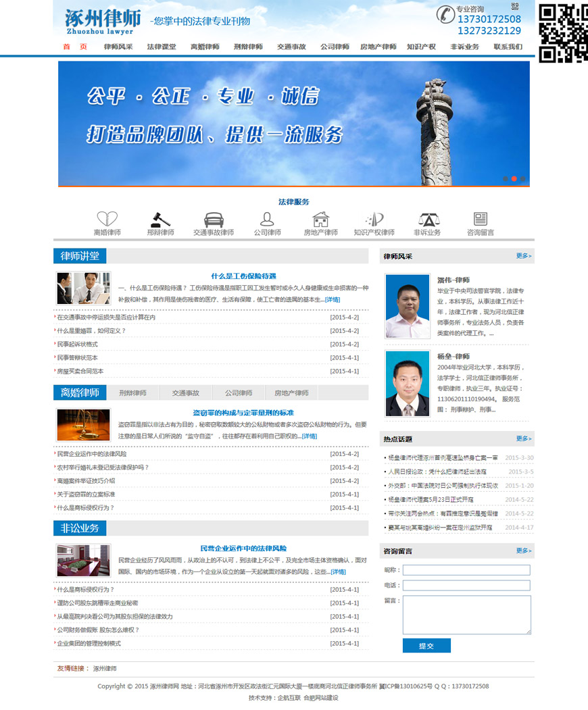Screen dimensions: 588x710
Task: Select the orange active banner slide dot
Action: click(x=514, y=179)
